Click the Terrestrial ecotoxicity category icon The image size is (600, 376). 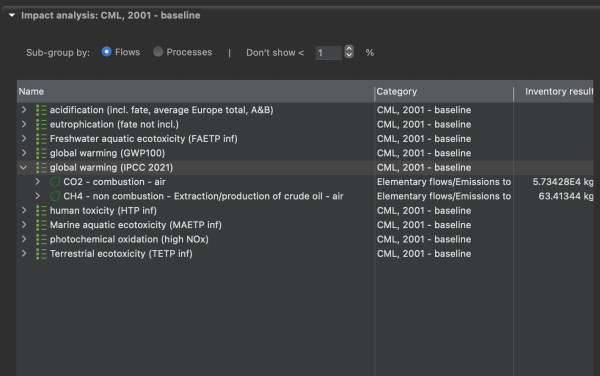41,254
